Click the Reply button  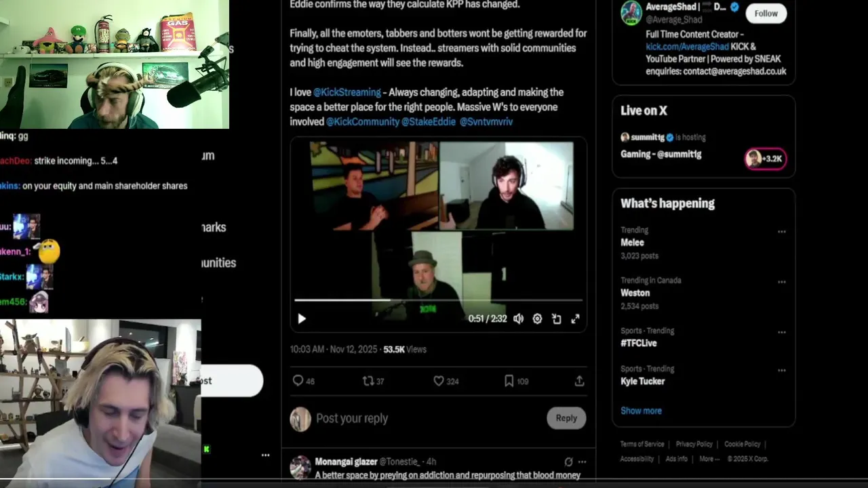(566, 418)
